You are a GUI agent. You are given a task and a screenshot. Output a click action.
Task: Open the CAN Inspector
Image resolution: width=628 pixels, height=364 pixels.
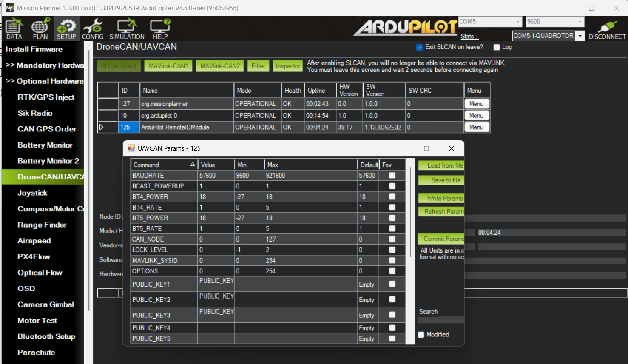[288, 66]
